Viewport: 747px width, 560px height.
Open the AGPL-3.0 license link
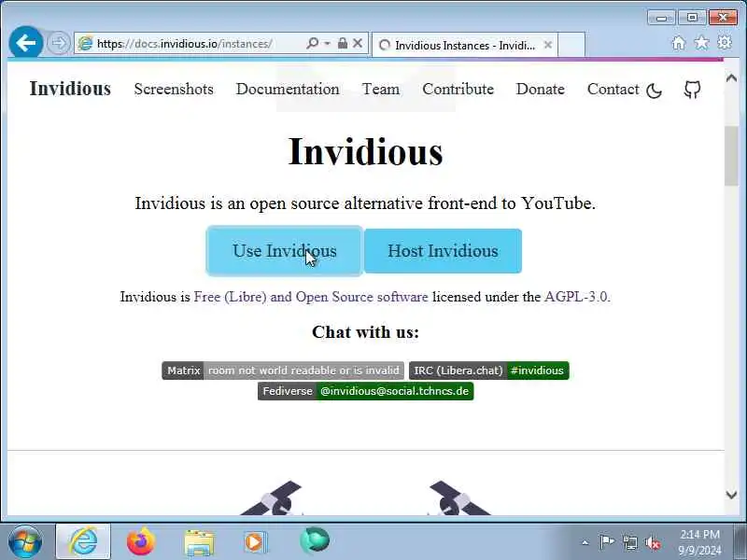point(575,297)
